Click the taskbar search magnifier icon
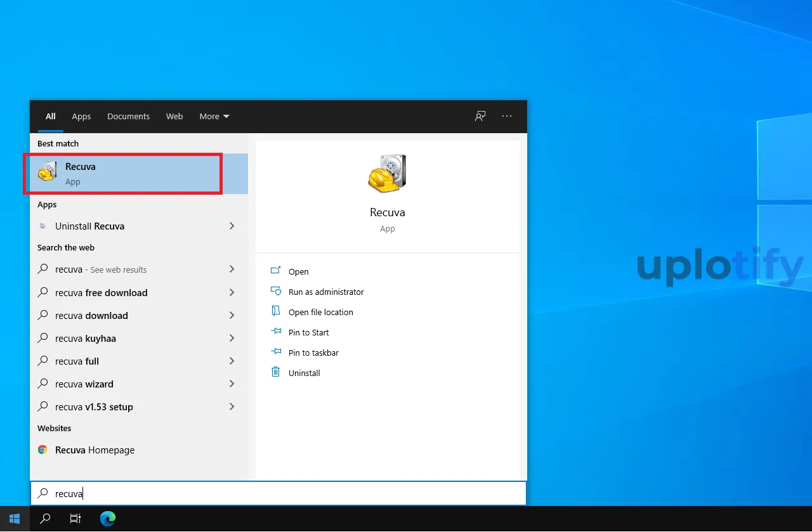 [45, 519]
